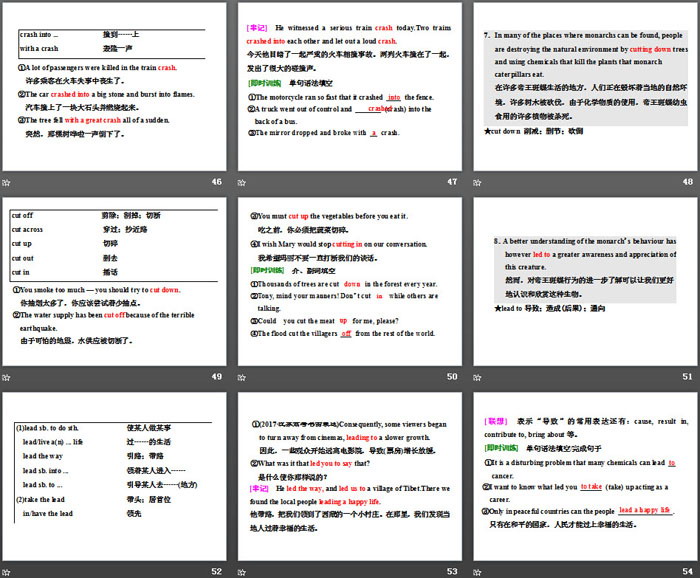Open the slide about the serious train crash

pos(351,90)
